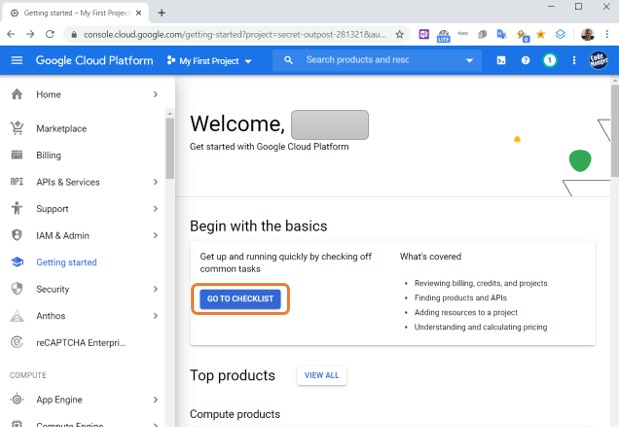619x427 pixels.
Task: Click the GO TO CHECKLIST button
Action: [x=240, y=299]
